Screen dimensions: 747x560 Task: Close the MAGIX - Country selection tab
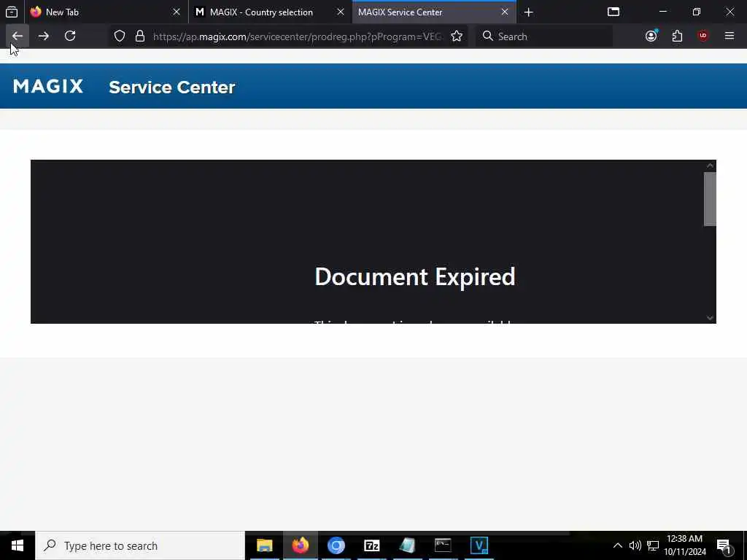(x=341, y=12)
